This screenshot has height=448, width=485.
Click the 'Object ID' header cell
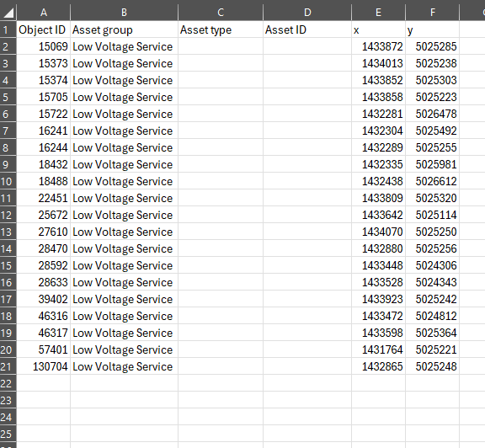click(43, 29)
